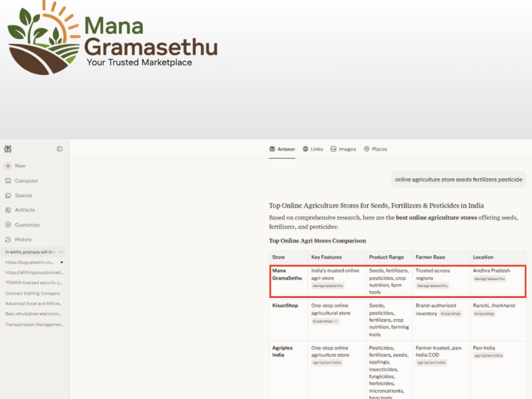Click the Perplexity logo icon in sidebar
This screenshot has height=399, width=532.
8,148
